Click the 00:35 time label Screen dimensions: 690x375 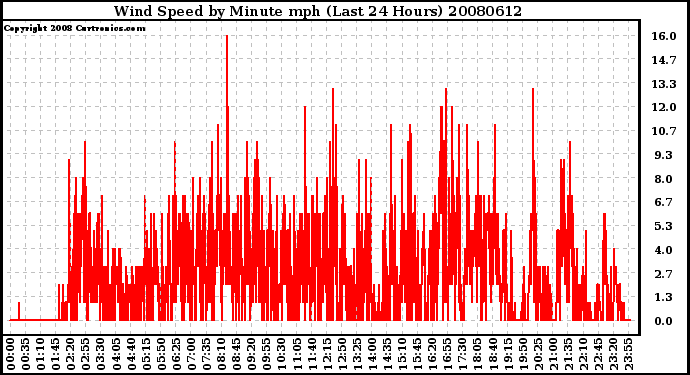pos(26,355)
